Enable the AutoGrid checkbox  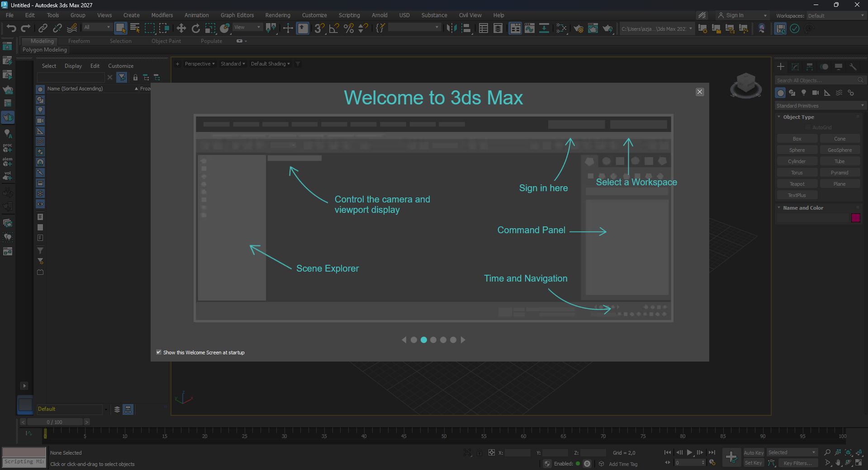tap(808, 127)
